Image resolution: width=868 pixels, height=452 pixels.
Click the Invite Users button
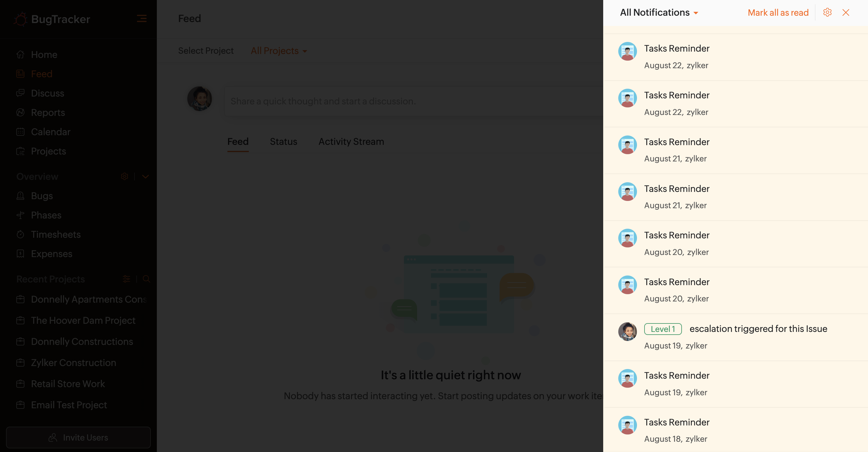[78, 438]
